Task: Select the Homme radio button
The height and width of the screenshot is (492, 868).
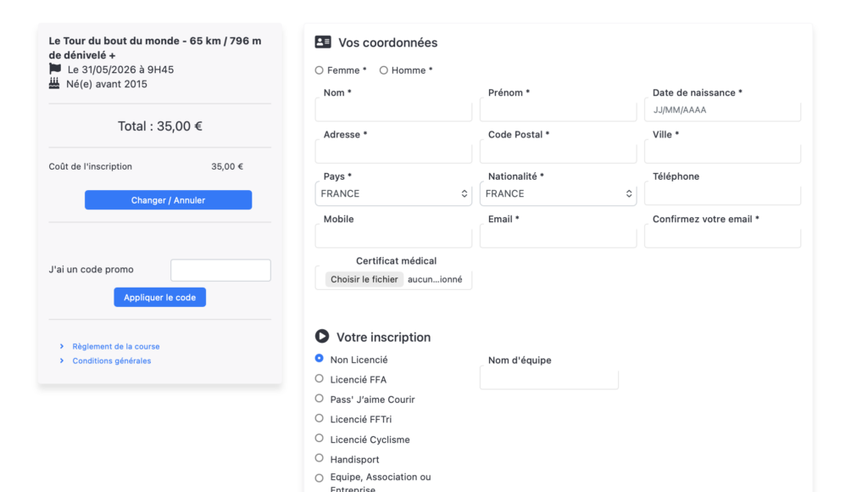Action: (384, 70)
